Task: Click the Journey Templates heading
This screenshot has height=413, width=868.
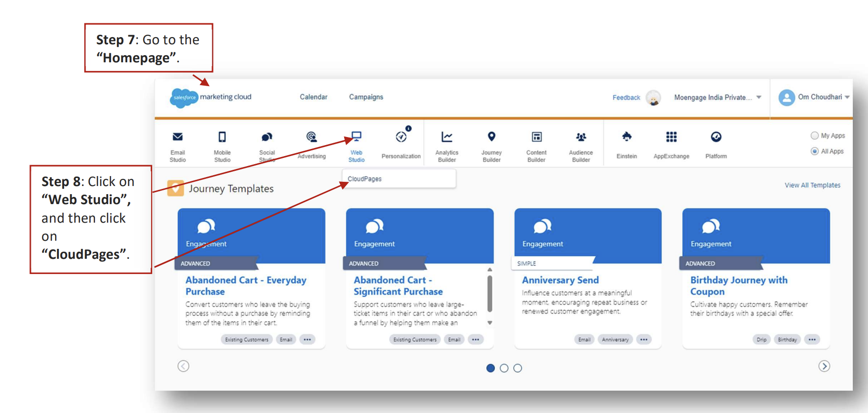Action: tap(231, 188)
